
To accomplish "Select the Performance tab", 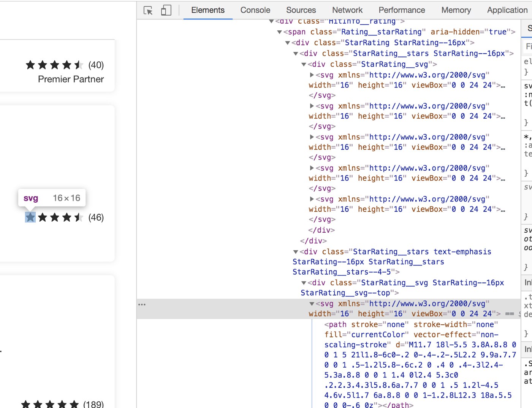I will coord(402,10).
